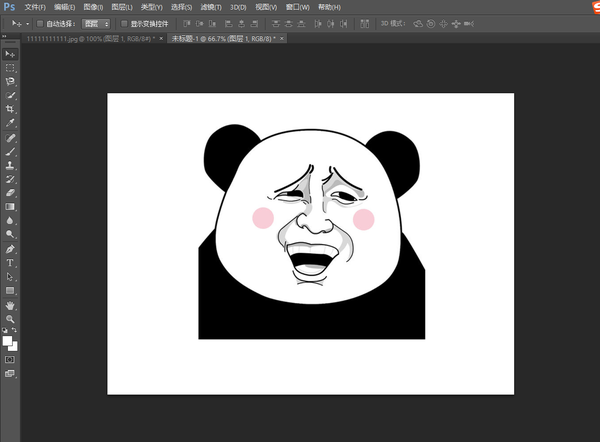Select the Lasso tool
600x442 pixels.
click(x=10, y=82)
